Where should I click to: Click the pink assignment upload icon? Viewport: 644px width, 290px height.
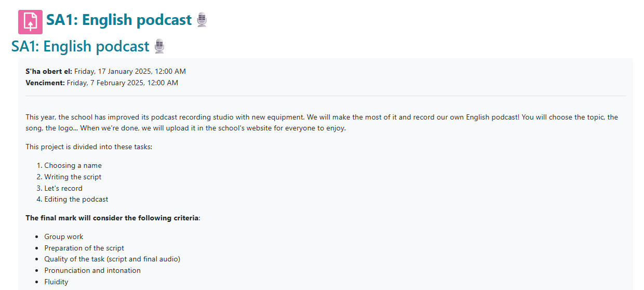click(30, 22)
